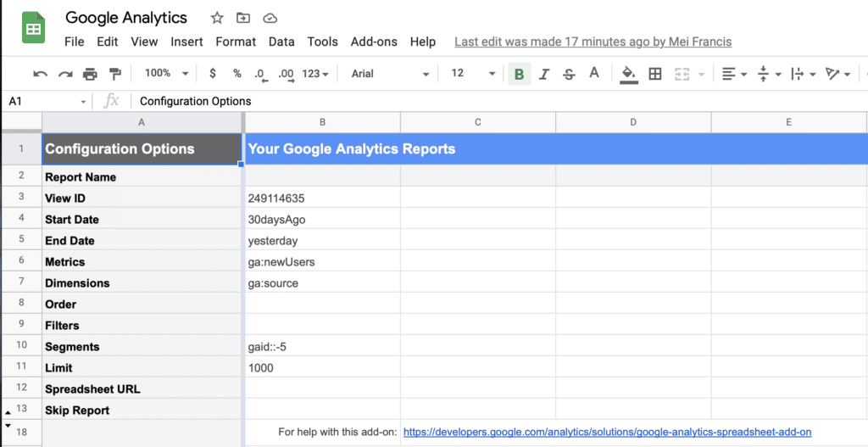Check the cloud save status icon
This screenshot has height=447, width=868.
270,19
